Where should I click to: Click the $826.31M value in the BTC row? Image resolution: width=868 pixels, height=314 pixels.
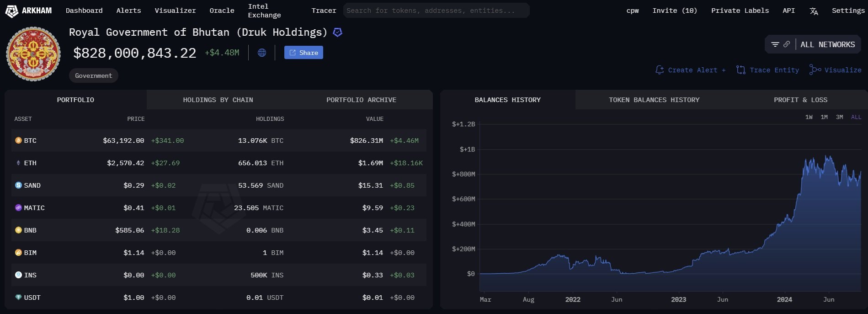click(x=367, y=141)
